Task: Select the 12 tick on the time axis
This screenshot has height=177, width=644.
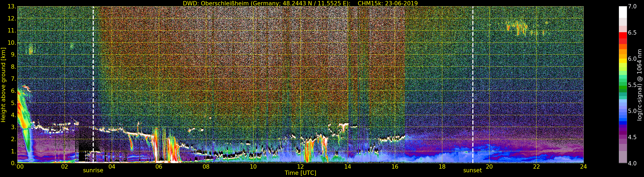Action: (x=300, y=167)
